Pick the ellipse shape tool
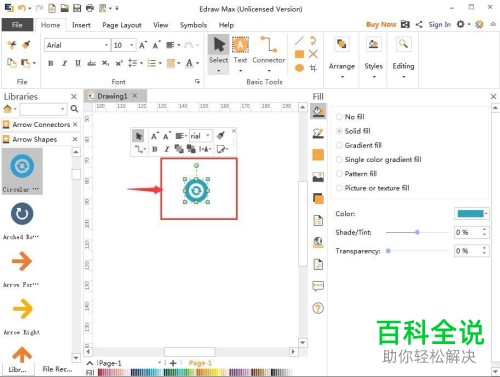 [299, 68]
